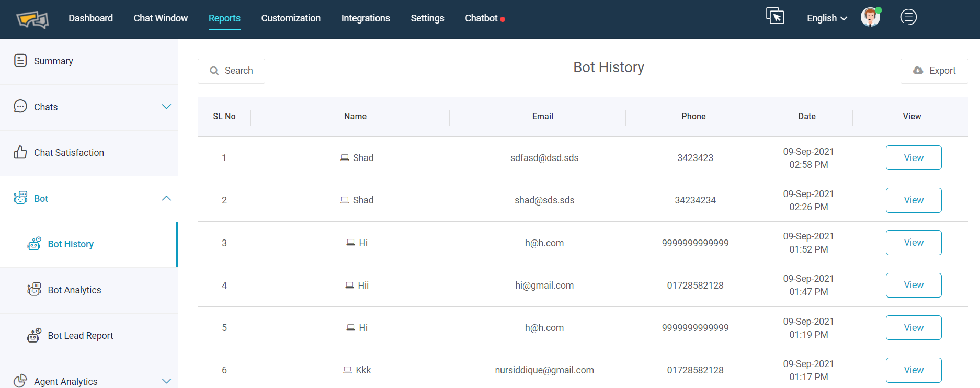This screenshot has width=980, height=388.
Task: Expand the Agent Analytics chevron
Action: click(x=166, y=381)
